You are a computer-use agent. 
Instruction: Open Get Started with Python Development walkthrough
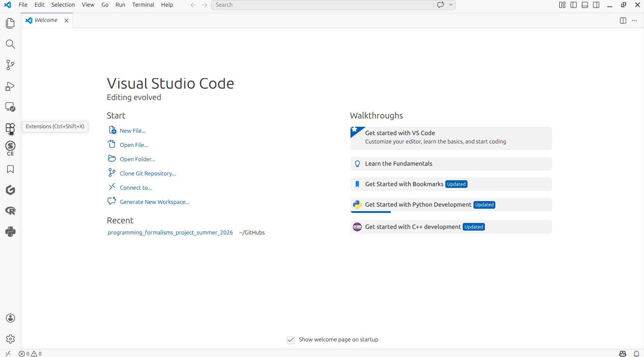pyautogui.click(x=451, y=205)
